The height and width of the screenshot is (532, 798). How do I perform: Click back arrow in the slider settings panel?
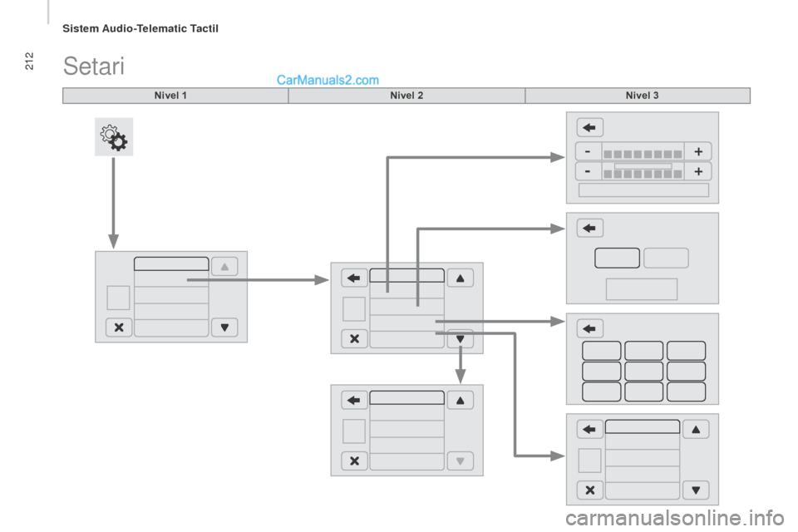(590, 127)
